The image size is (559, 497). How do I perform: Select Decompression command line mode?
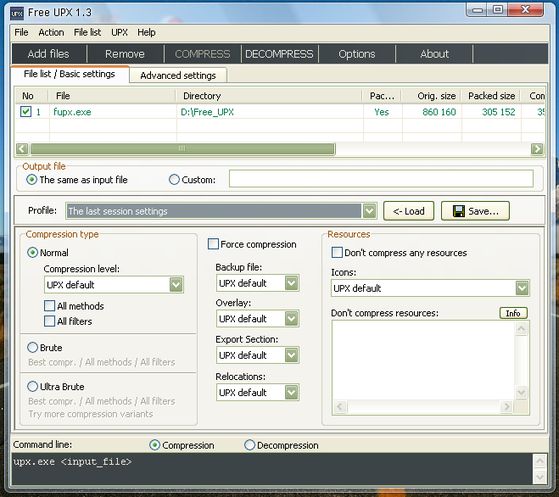pyautogui.click(x=250, y=445)
